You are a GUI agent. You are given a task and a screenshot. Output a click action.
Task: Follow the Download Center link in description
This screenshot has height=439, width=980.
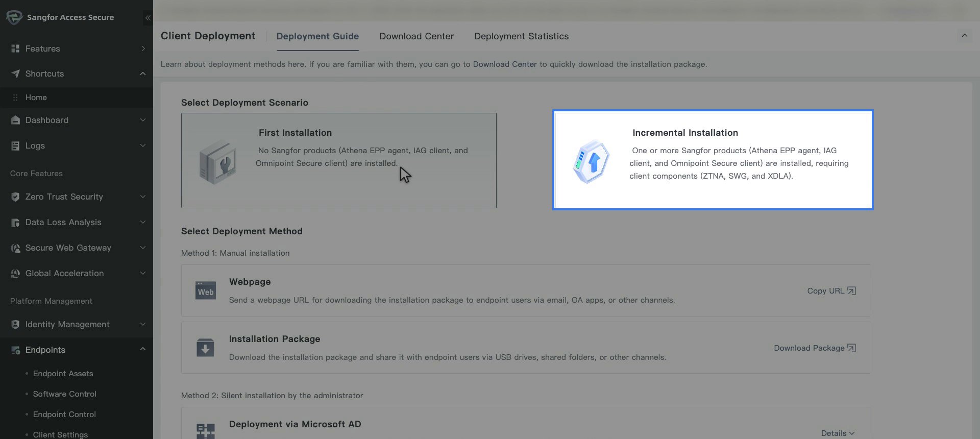505,64
